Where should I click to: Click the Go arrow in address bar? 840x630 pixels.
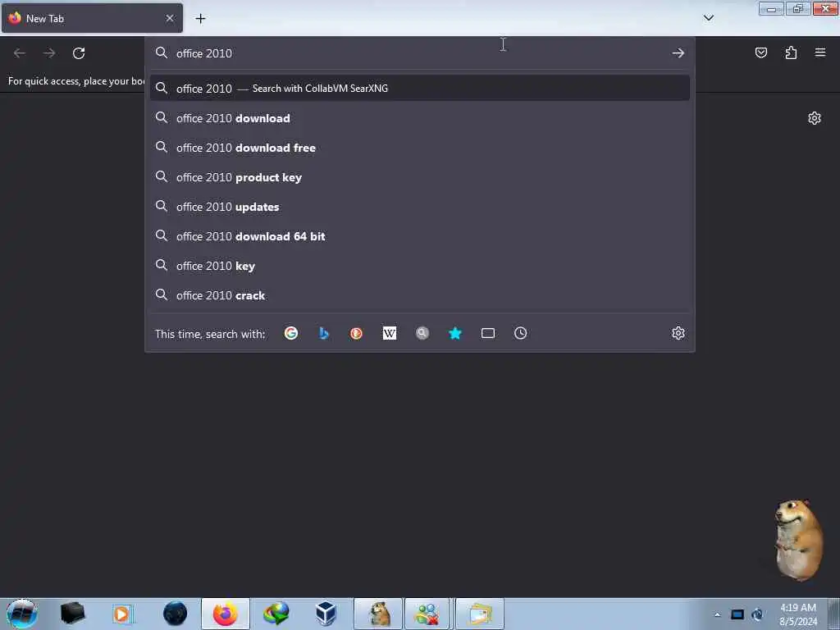[x=678, y=53]
